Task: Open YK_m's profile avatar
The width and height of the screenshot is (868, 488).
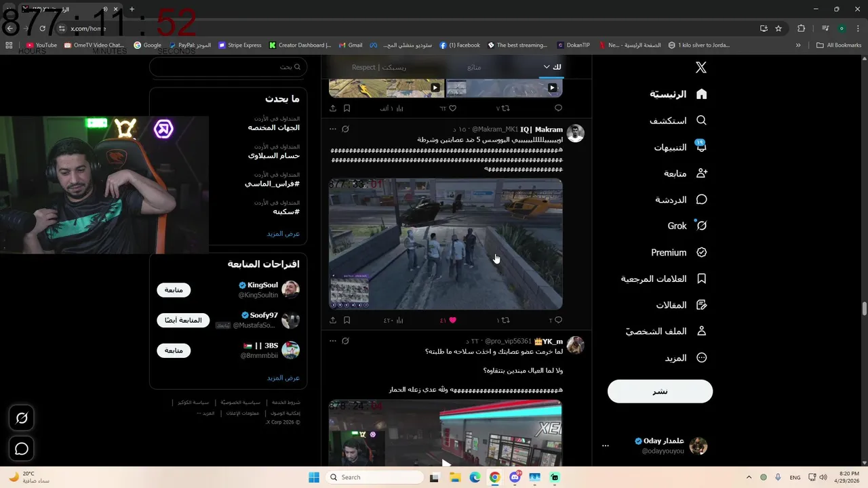Action: [575, 345]
